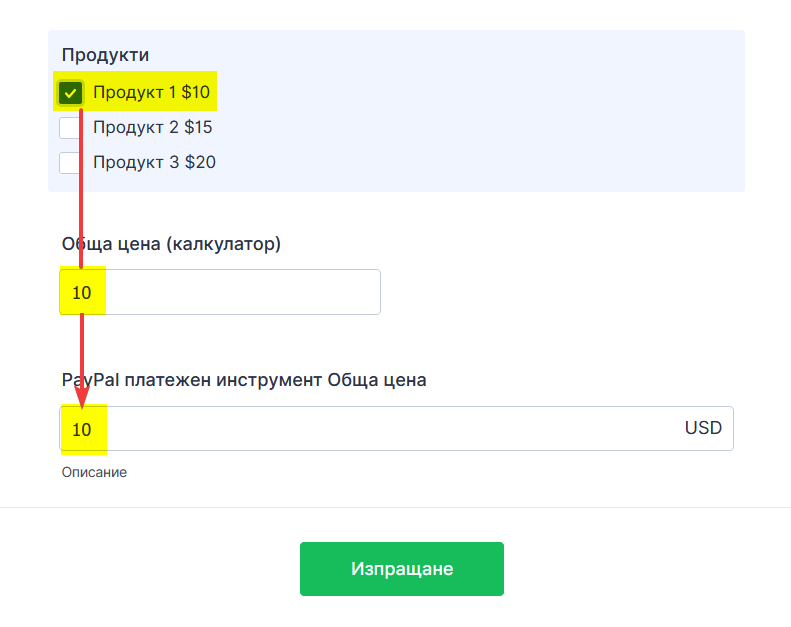Click the highlighted value 10 in PayPal field
The width and height of the screenshot is (791, 627).
[x=82, y=430]
